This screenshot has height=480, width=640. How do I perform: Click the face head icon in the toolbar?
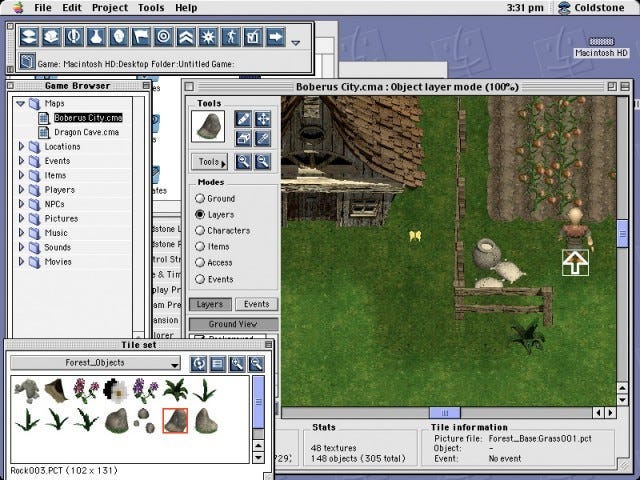pyautogui.click(x=118, y=37)
